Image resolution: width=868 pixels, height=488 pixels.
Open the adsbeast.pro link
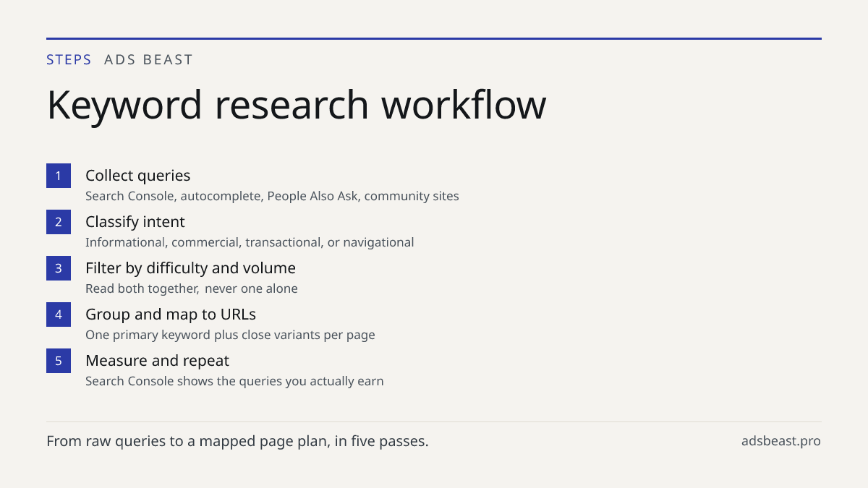781,441
